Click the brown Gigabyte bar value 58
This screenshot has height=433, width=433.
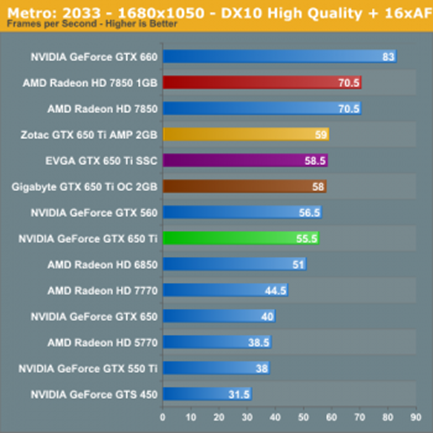click(318, 187)
